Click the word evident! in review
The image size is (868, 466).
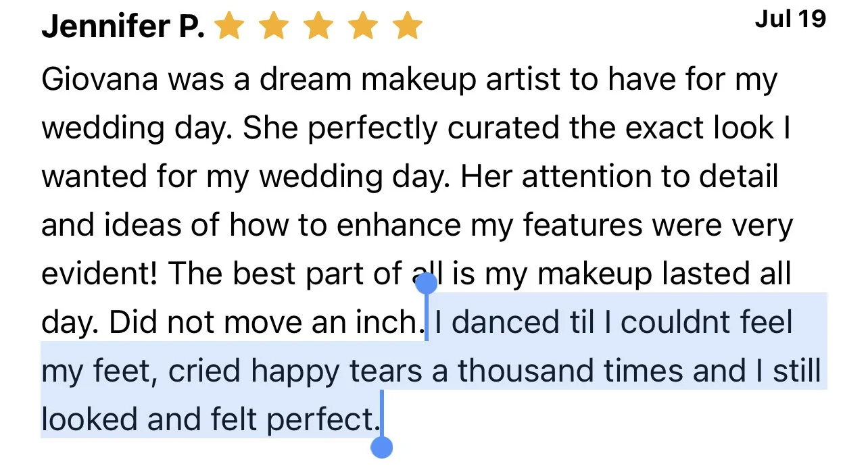click(x=100, y=274)
